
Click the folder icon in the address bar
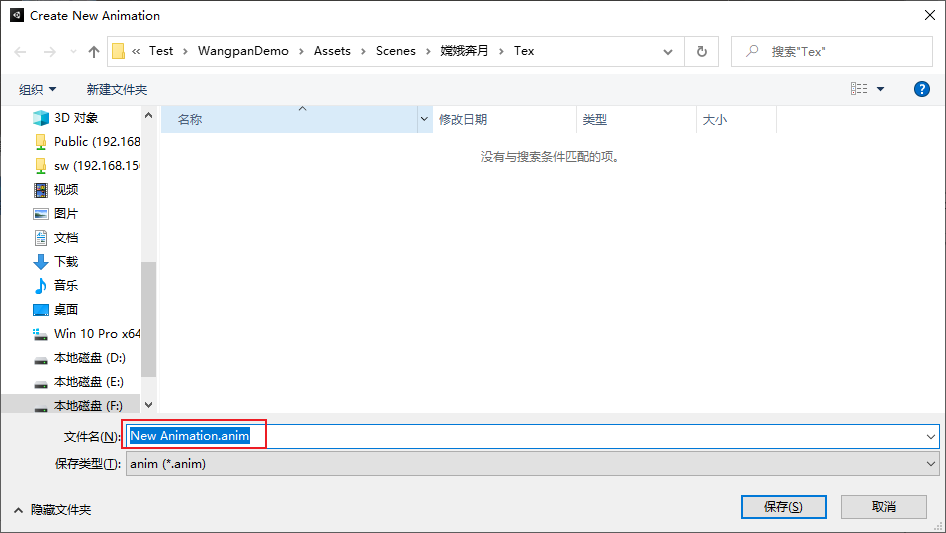[119, 51]
